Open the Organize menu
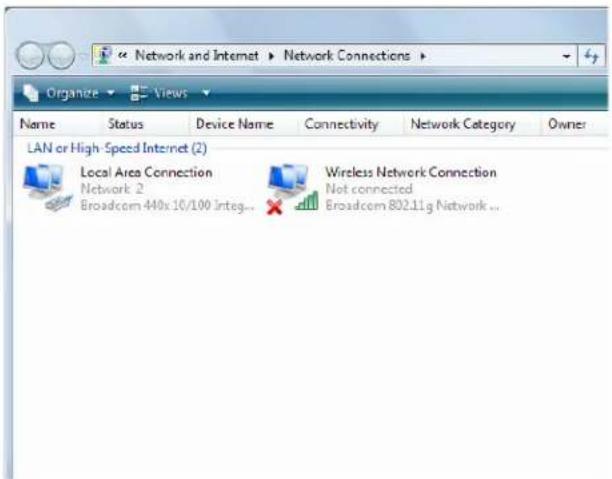Image resolution: width=612 pixels, height=479 pixels. pos(73,93)
